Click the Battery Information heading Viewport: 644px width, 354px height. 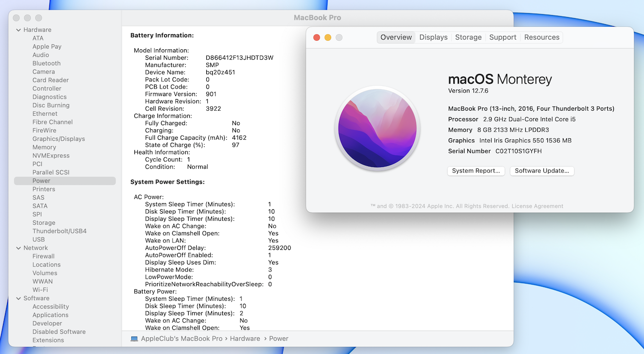pyautogui.click(x=162, y=36)
